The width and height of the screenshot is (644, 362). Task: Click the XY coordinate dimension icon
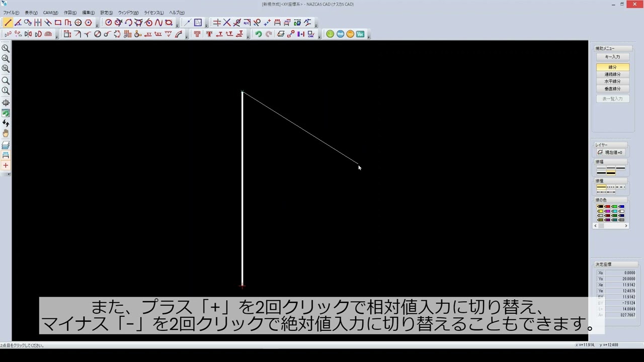point(148,34)
